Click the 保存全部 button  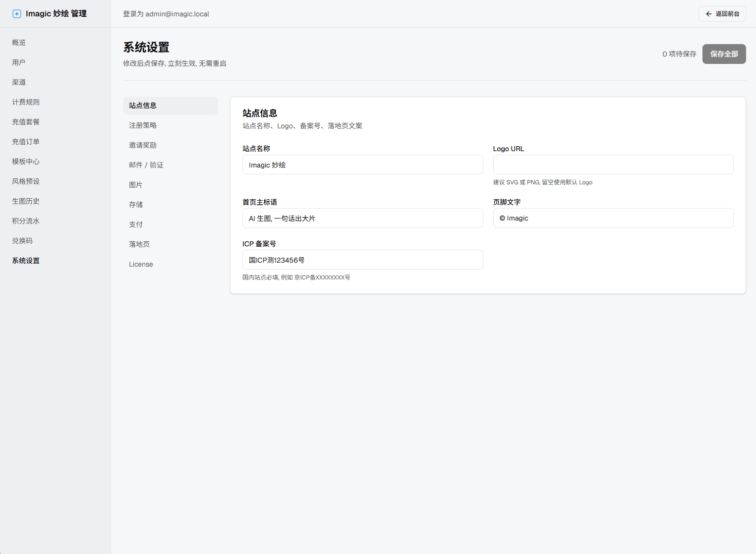724,54
